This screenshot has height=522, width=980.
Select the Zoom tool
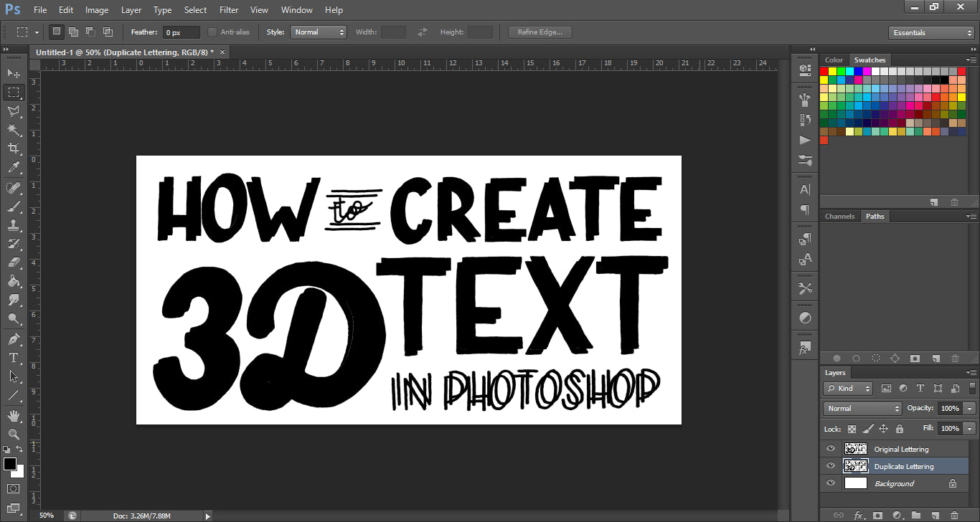pos(14,435)
